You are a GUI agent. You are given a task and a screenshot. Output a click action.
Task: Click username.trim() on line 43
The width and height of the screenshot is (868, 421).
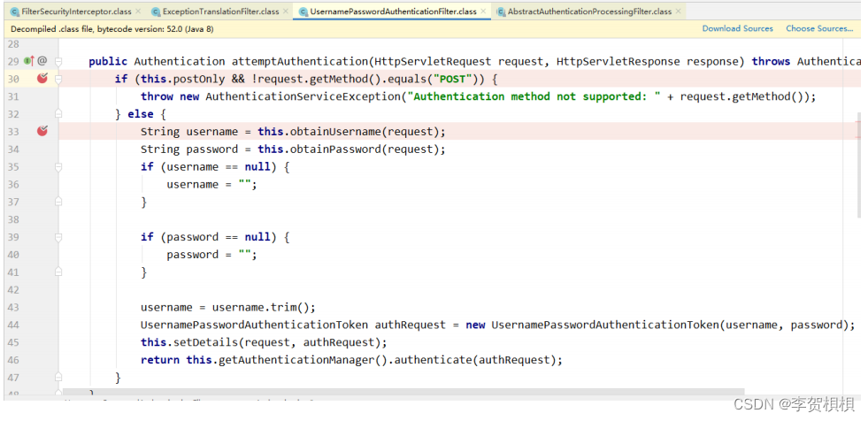tap(264, 308)
